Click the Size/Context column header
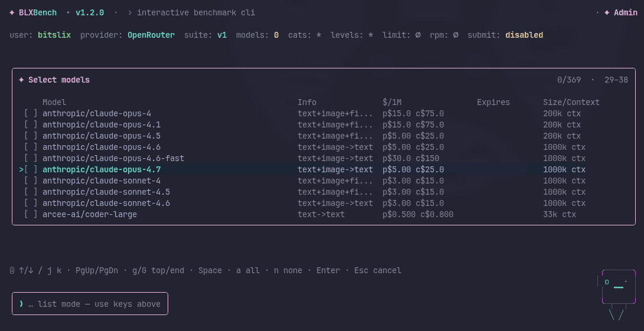 coord(571,102)
